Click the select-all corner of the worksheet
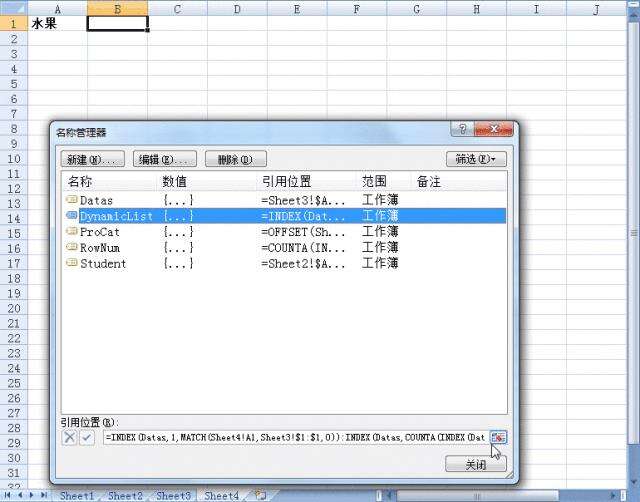640x502 pixels. [14, 8]
